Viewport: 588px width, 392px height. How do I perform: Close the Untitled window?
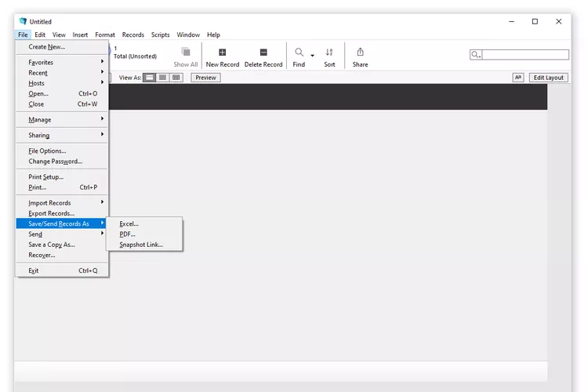click(x=559, y=21)
